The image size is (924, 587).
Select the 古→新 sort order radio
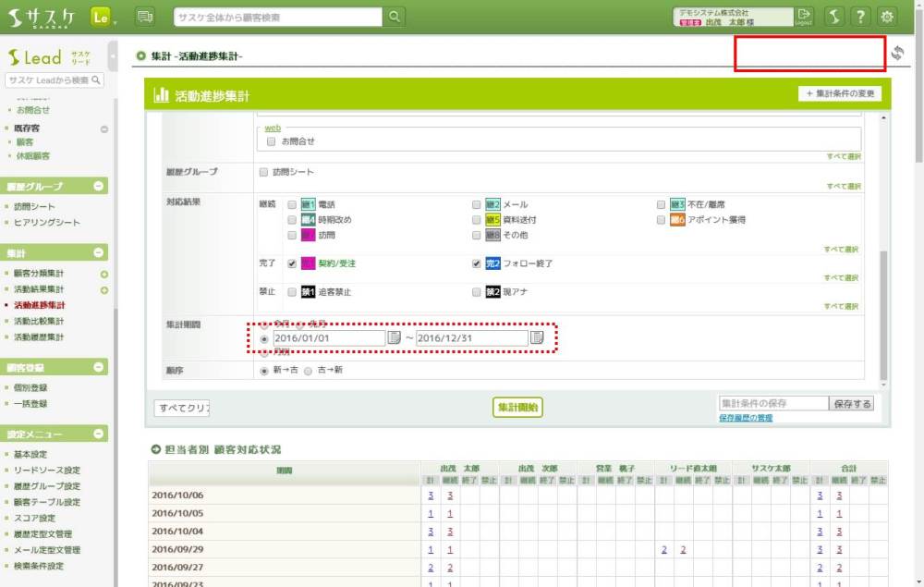tap(309, 371)
